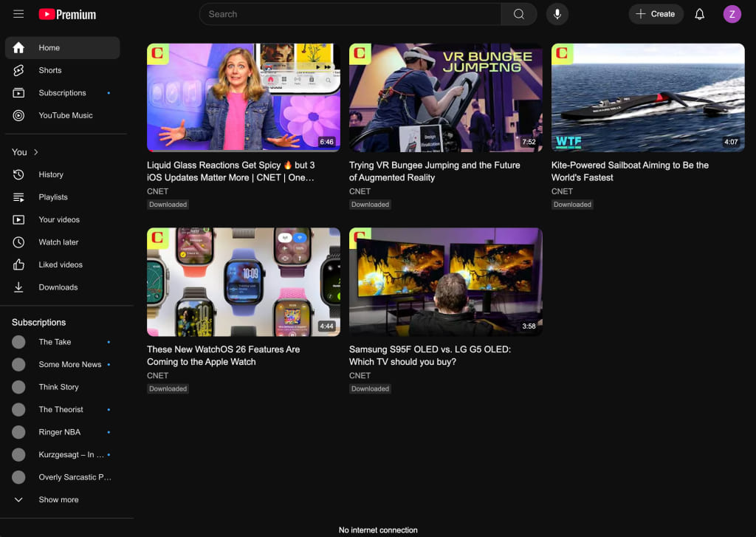Open Downloads label in sidebar
The width and height of the screenshot is (756, 537).
click(x=58, y=287)
